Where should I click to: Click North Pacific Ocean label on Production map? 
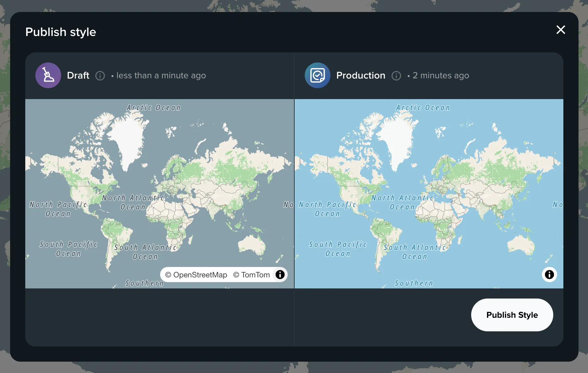point(328,209)
